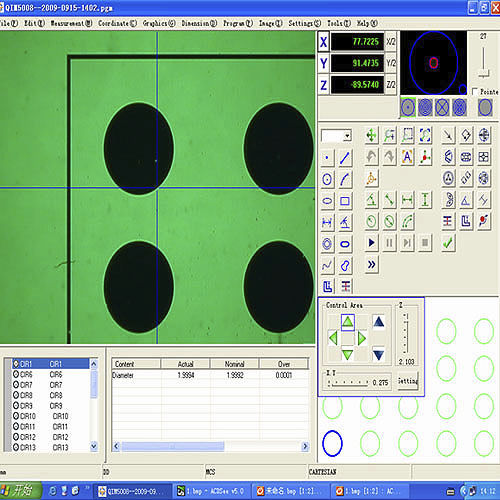Select the green arc length tool
Viewport: 500px width, 500px height.
[407, 221]
